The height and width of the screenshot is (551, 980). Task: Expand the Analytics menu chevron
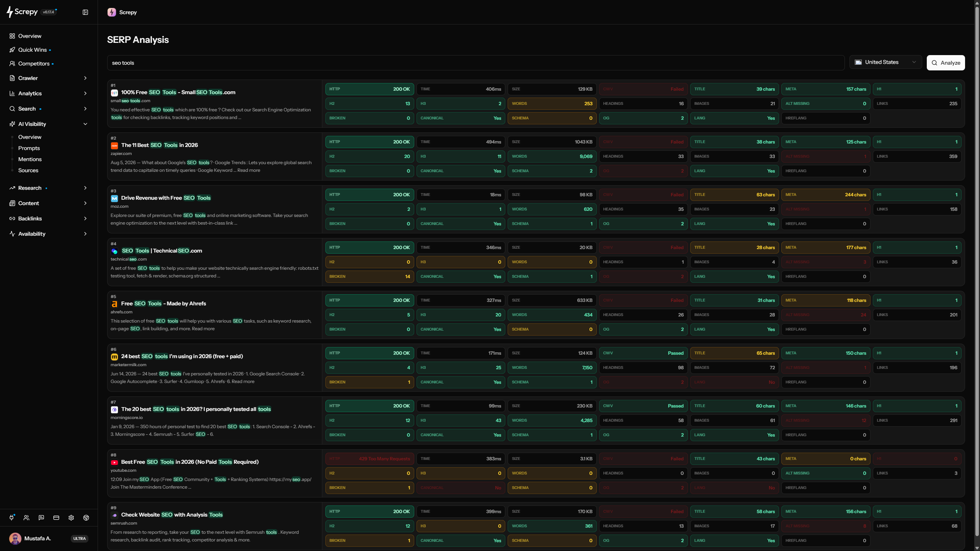(x=85, y=93)
